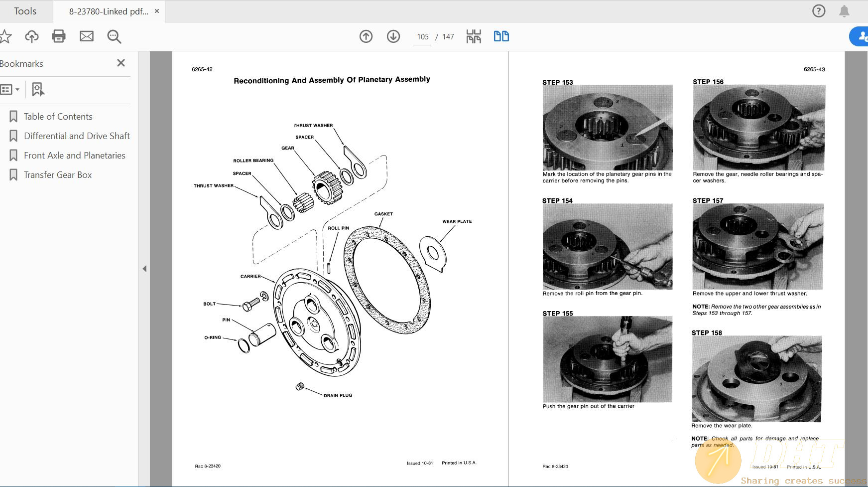Edit the page number field

(x=422, y=36)
